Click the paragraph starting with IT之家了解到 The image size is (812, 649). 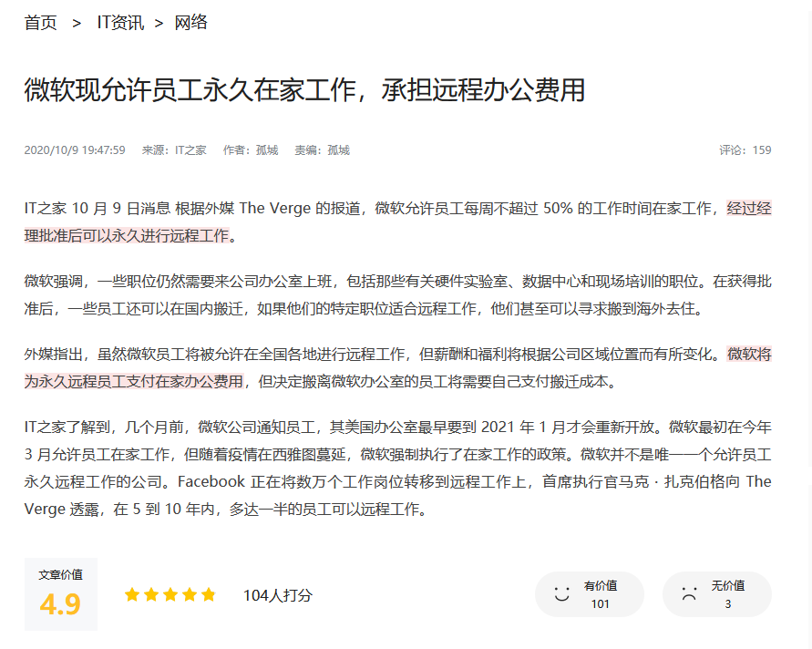[397, 469]
